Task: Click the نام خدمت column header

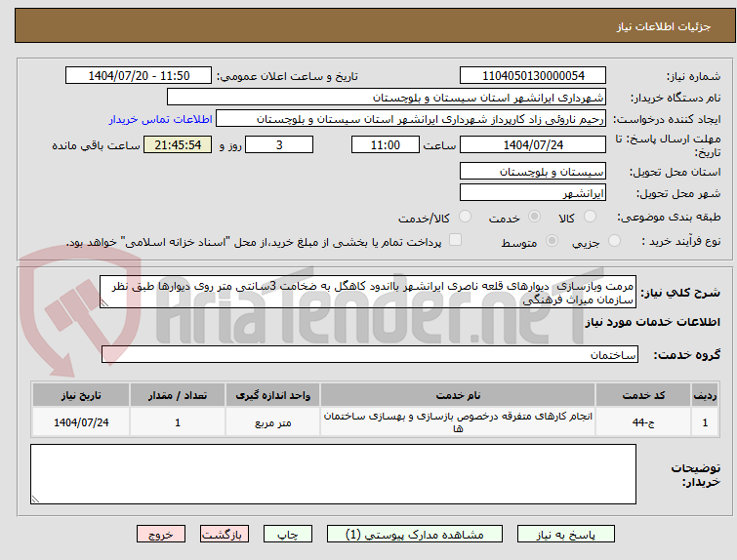Action: point(458,395)
